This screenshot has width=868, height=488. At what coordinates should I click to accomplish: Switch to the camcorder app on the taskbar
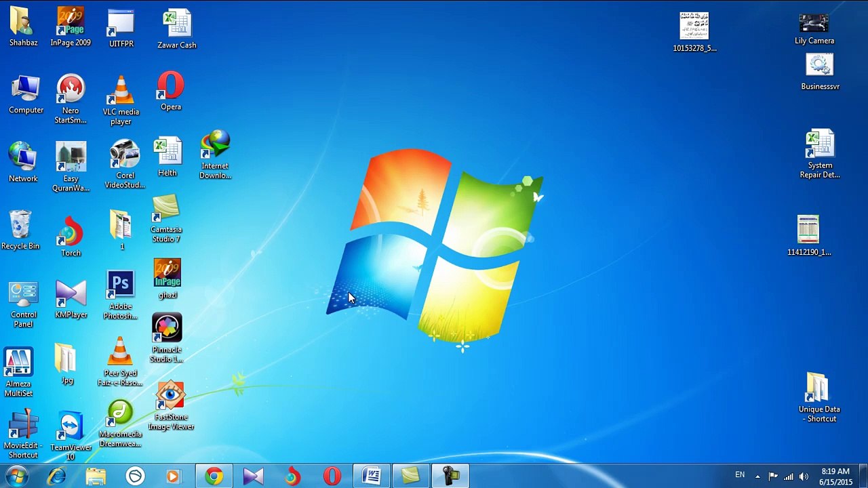450,476
